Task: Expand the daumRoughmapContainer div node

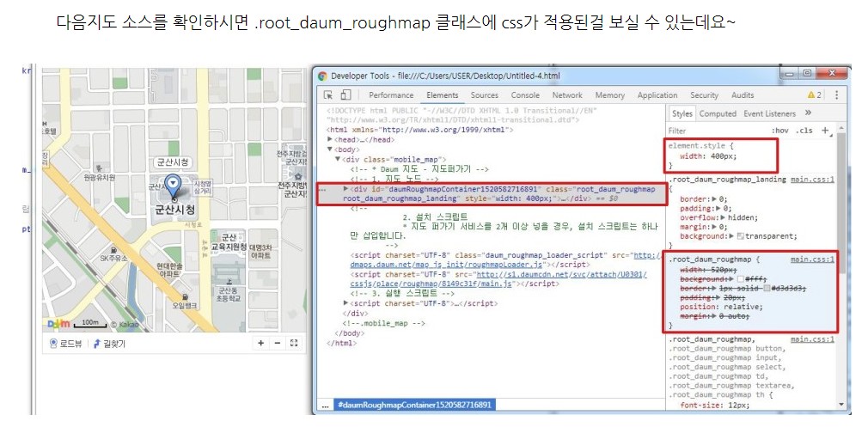Action: pos(345,188)
